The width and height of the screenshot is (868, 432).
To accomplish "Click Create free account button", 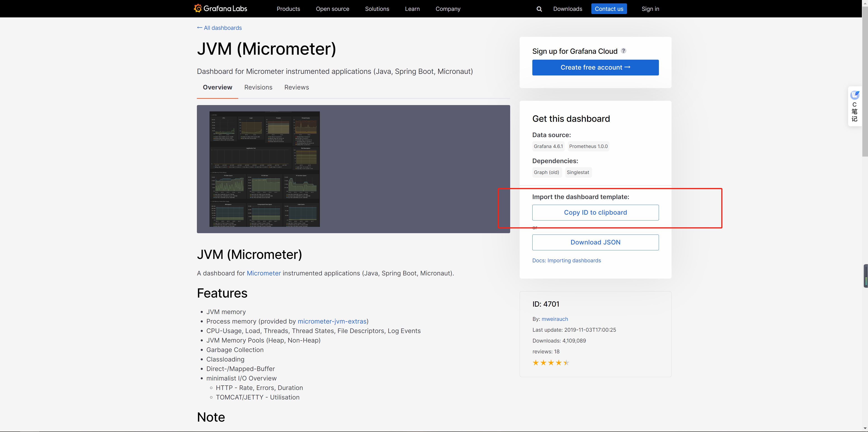I will (595, 67).
